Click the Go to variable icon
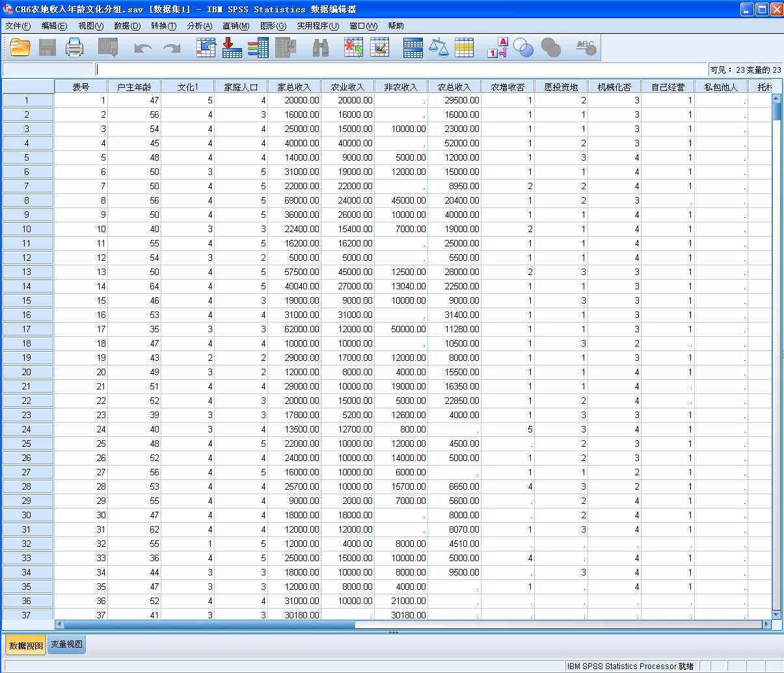Viewport: 784px width, 673px height. 232,47
